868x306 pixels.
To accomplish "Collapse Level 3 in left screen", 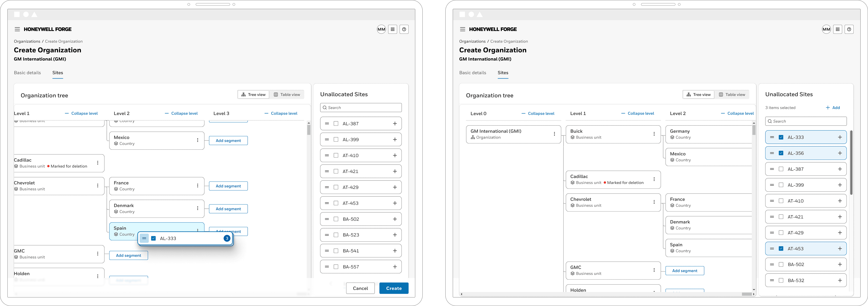I will tap(281, 113).
